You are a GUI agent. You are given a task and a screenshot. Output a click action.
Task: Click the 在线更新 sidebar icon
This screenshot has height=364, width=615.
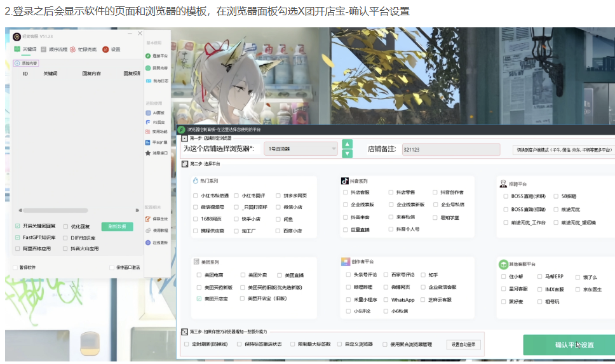tap(148, 242)
